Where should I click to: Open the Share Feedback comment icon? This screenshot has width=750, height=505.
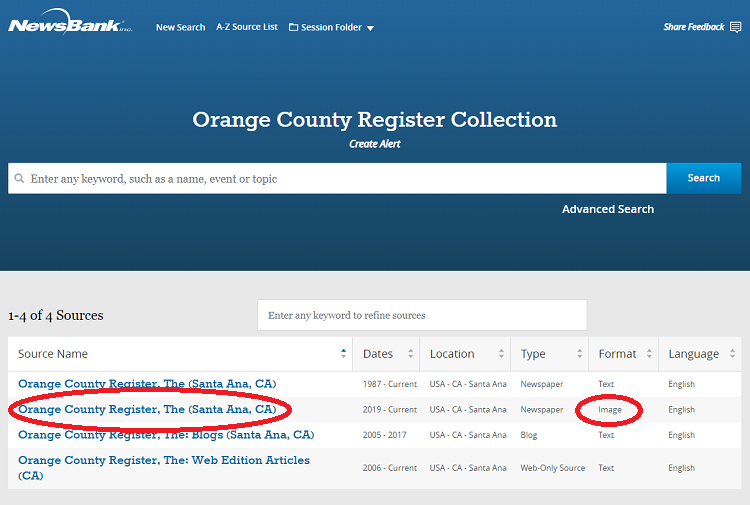[735, 27]
